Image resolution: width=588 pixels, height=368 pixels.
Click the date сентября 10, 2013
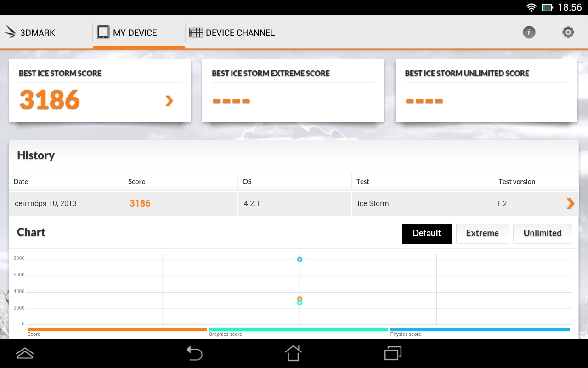coord(45,203)
